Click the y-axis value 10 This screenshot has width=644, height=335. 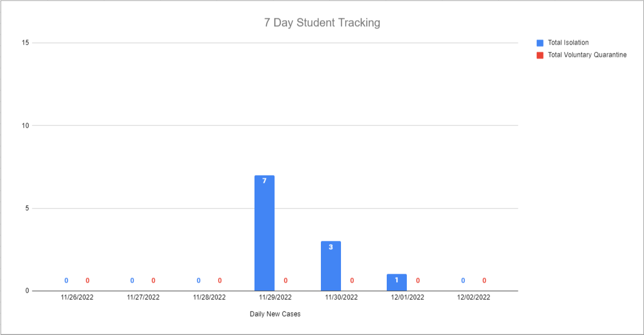pyautogui.click(x=26, y=125)
